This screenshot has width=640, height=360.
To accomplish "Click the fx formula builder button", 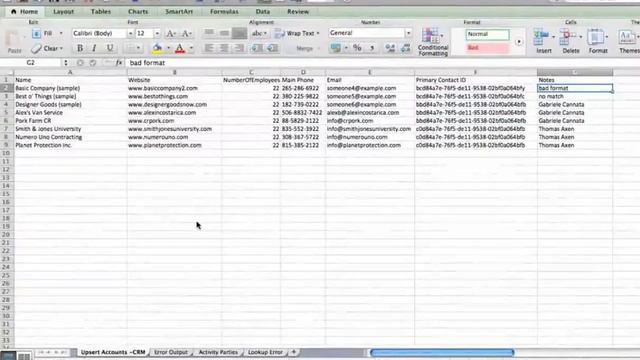I will click(x=119, y=63).
